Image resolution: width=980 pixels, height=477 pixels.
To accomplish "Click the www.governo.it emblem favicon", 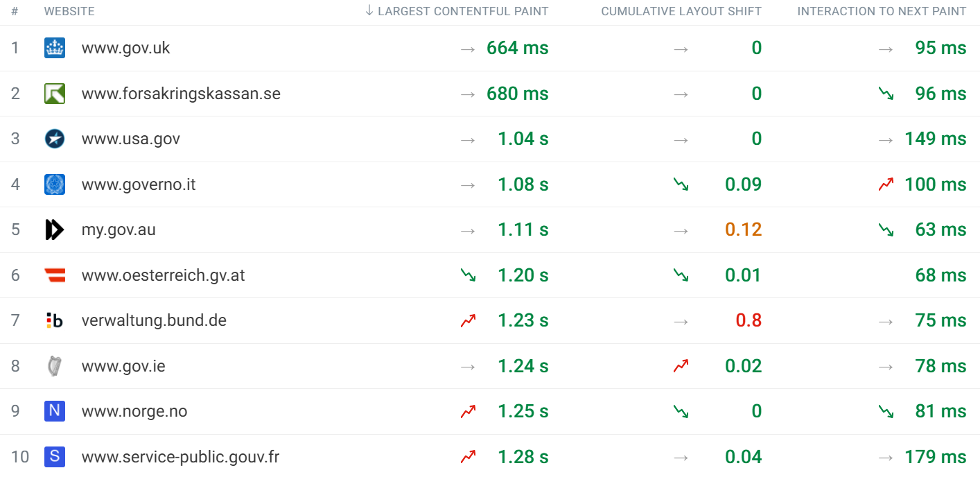I will (x=55, y=184).
